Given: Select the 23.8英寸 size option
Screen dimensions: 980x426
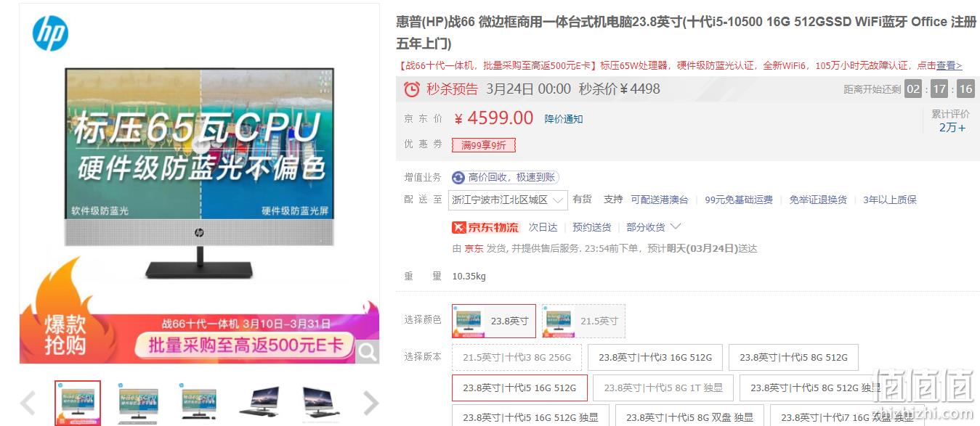Looking at the screenshot, I should pyautogui.click(x=494, y=321).
